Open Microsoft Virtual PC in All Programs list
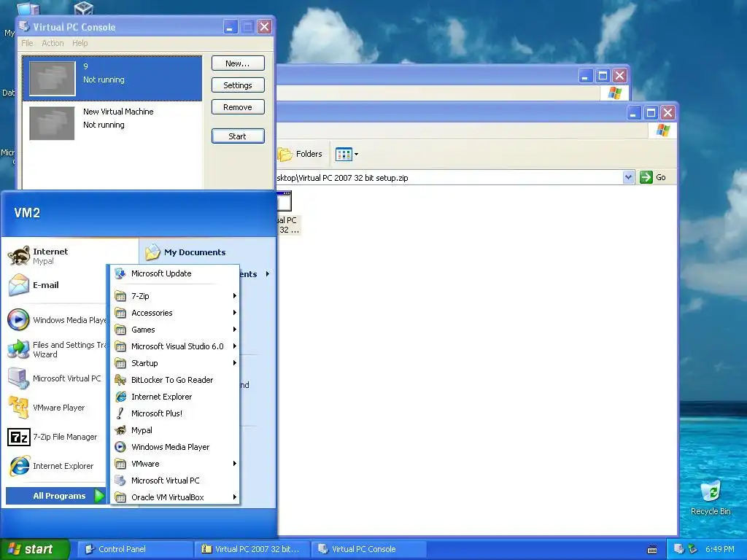 [x=175, y=481]
